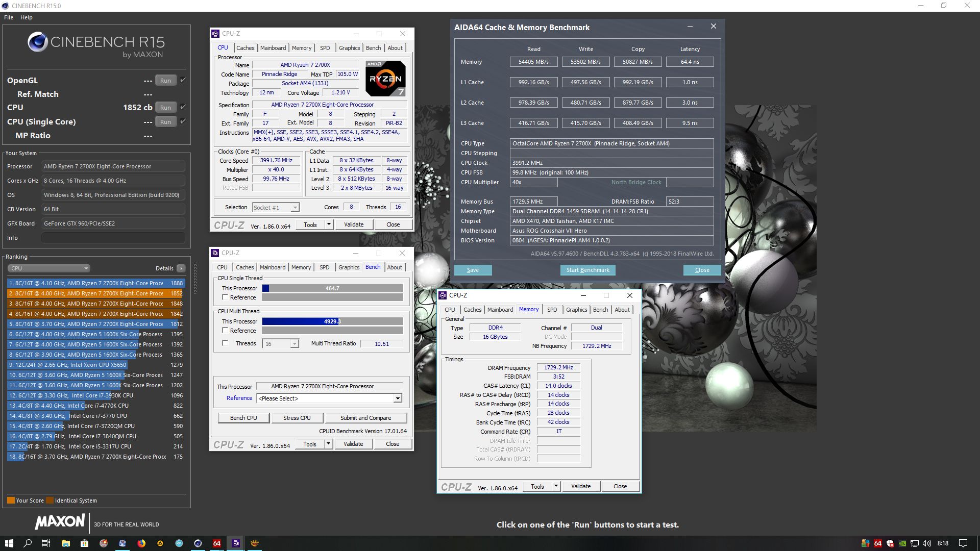Open the volume control tray icon
Image resolution: width=980 pixels, height=551 pixels.
click(x=927, y=543)
